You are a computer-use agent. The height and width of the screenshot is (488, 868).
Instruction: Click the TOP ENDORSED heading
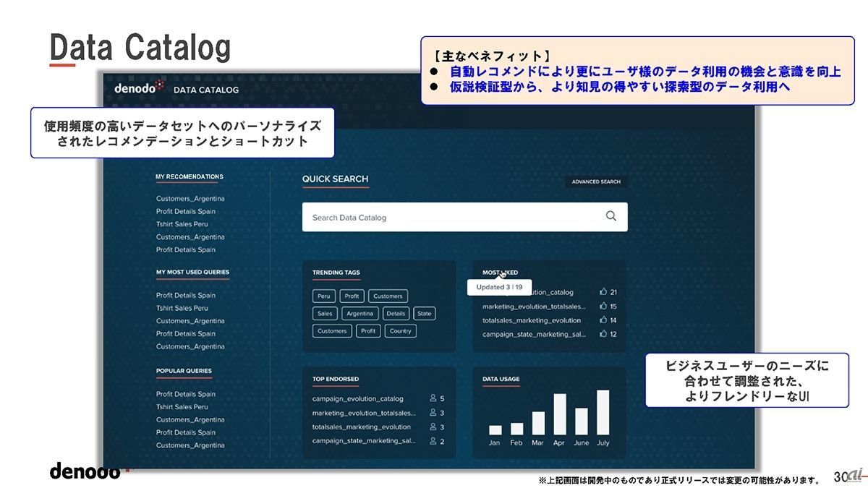pos(336,379)
